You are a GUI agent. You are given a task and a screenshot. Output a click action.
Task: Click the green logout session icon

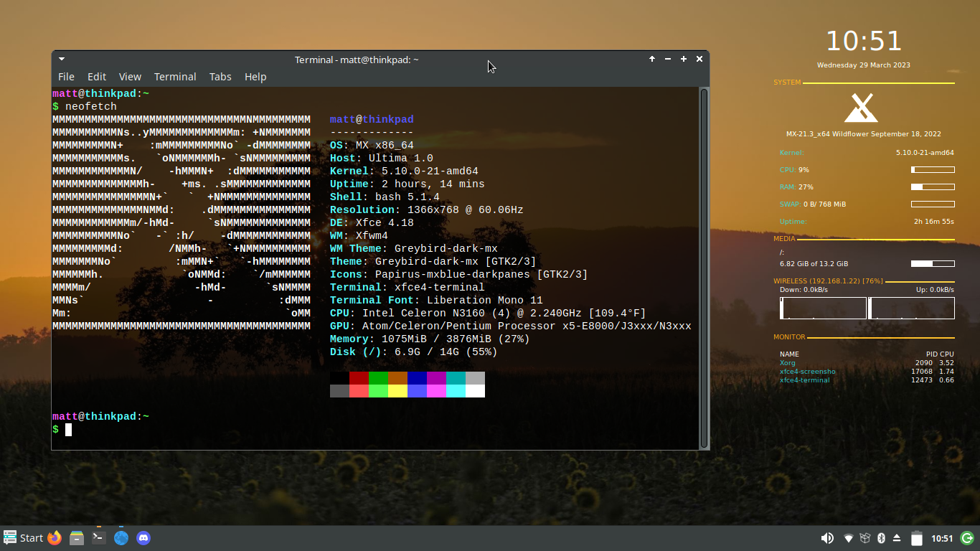point(967,538)
